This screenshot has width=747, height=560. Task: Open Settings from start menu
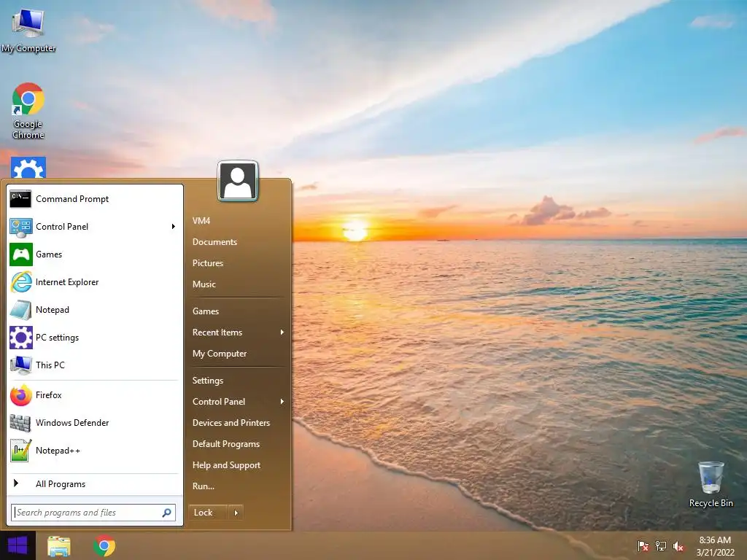(x=208, y=381)
